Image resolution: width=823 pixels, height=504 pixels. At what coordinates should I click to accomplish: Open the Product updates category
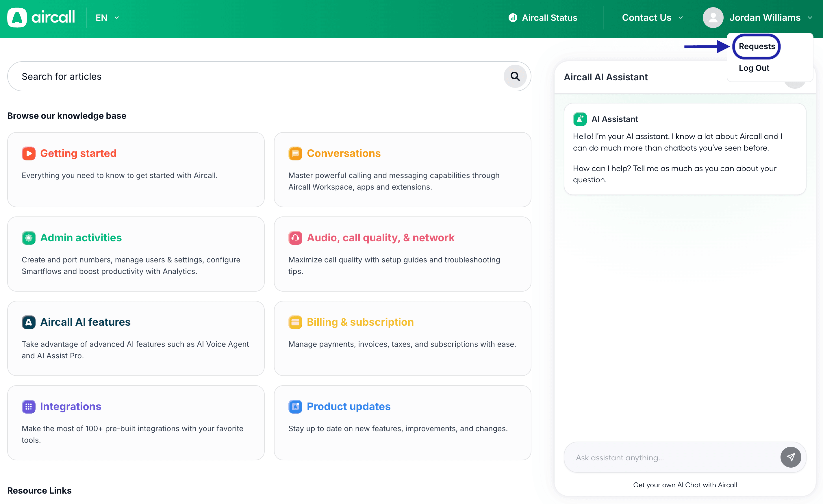pos(349,407)
